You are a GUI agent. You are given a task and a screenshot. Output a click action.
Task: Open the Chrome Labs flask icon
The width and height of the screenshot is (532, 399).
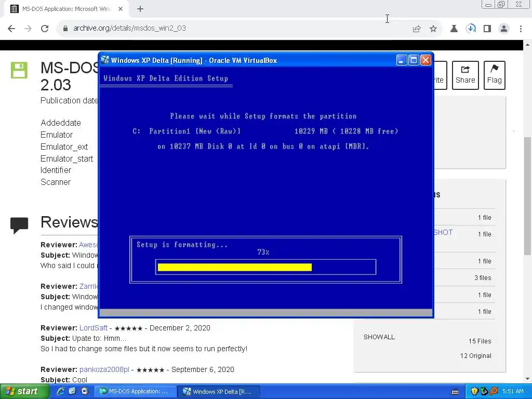coord(454,29)
